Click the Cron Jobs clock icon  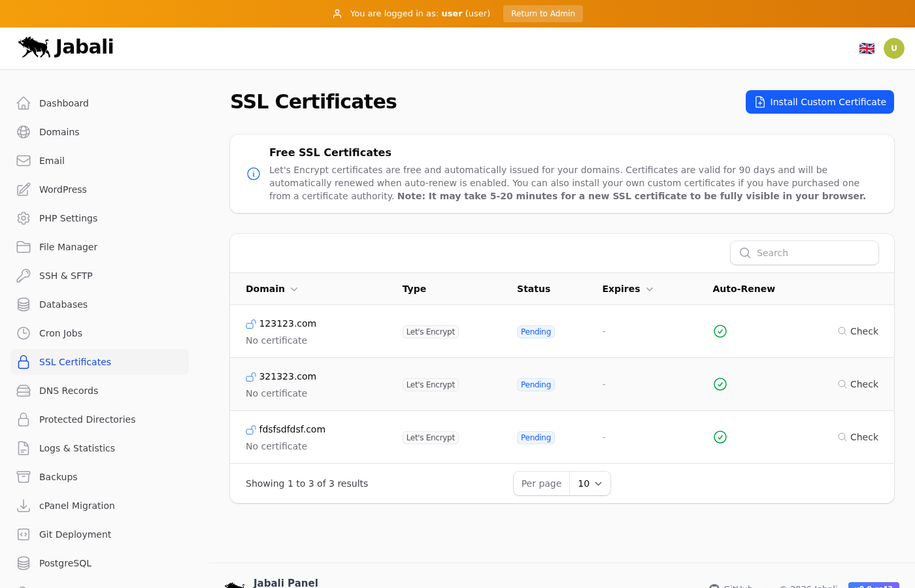tap(24, 333)
